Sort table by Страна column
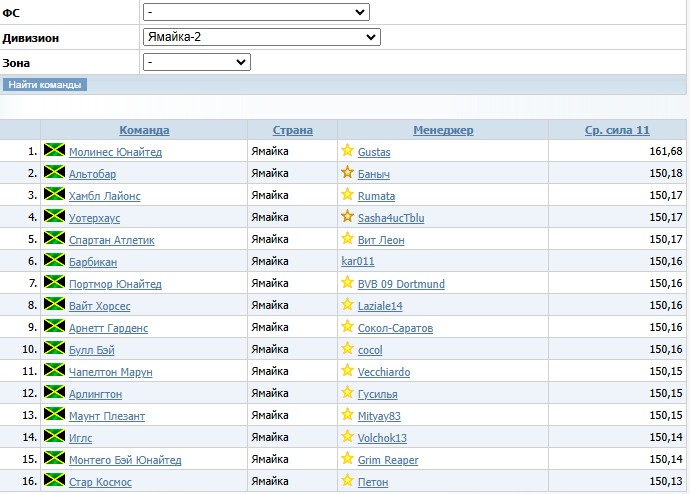Viewport: 690px width, 494px height. pyautogui.click(x=293, y=130)
